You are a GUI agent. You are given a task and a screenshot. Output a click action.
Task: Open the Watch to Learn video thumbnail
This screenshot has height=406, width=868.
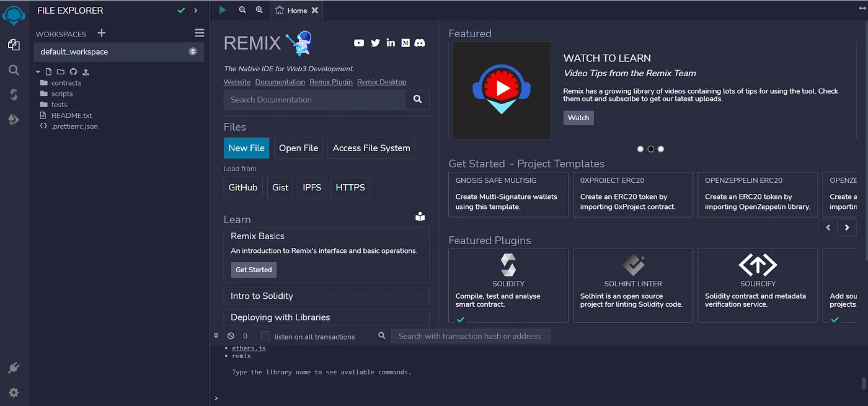pyautogui.click(x=502, y=90)
